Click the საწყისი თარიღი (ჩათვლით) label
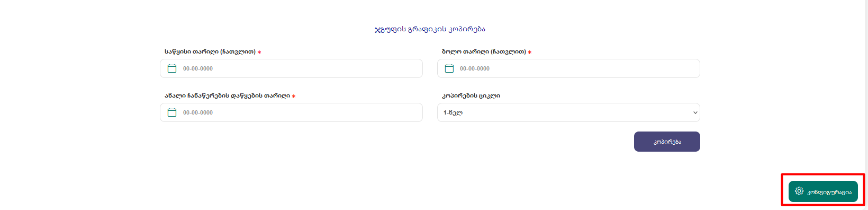The height and width of the screenshot is (210, 868). click(210, 52)
